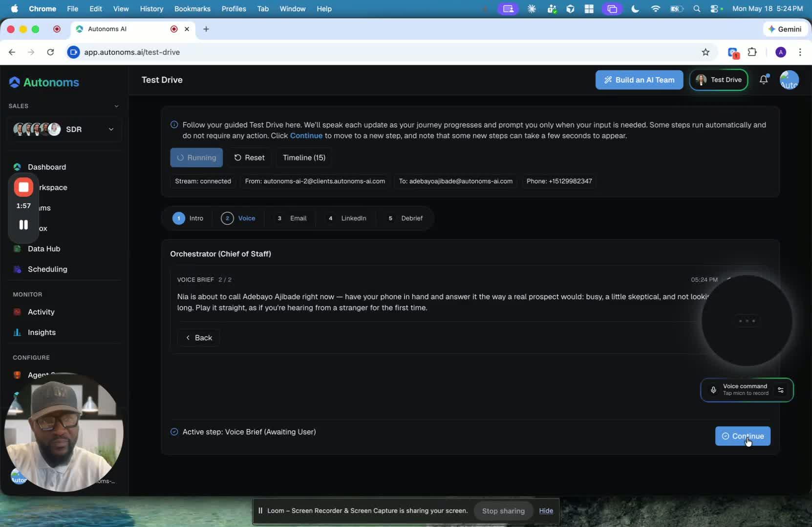
Task: Click the Test Drive header button
Action: [x=718, y=80]
